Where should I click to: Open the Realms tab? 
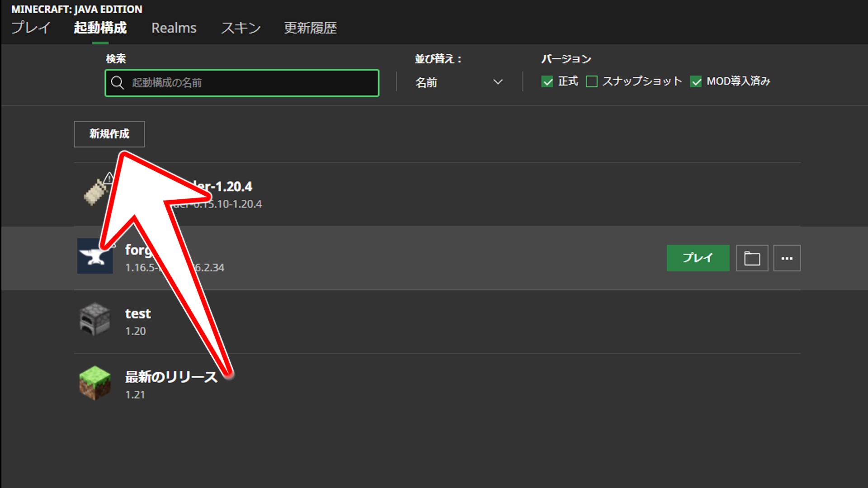[x=174, y=28]
